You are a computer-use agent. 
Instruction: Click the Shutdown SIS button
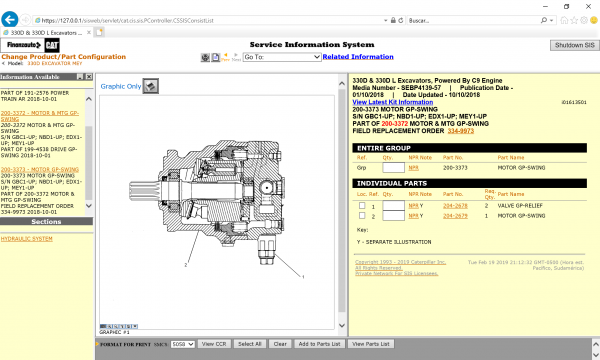574,45
